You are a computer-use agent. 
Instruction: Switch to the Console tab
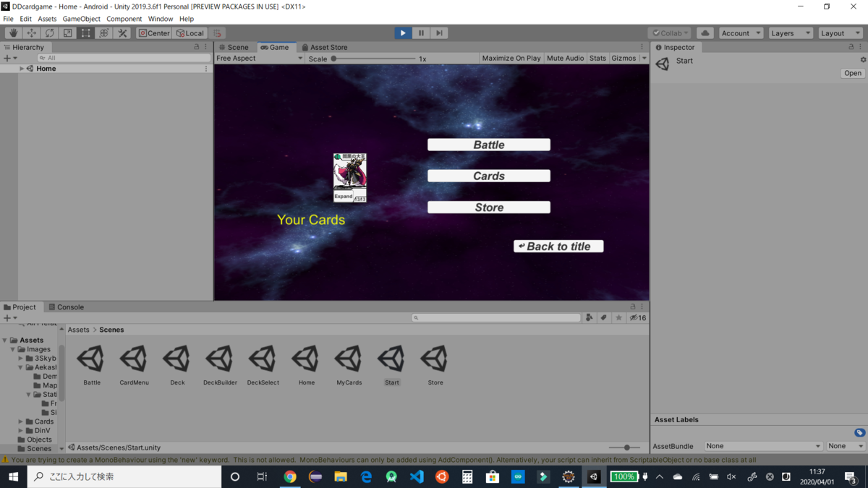(x=66, y=307)
